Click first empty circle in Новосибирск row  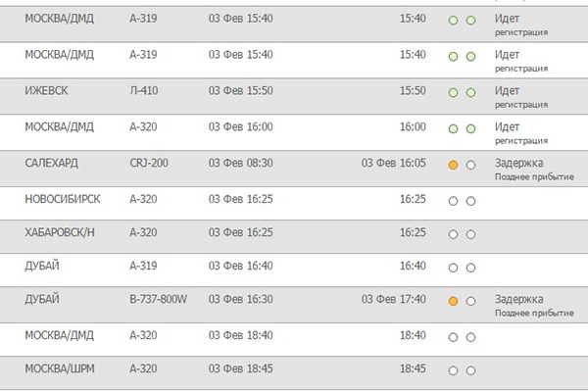(453, 201)
